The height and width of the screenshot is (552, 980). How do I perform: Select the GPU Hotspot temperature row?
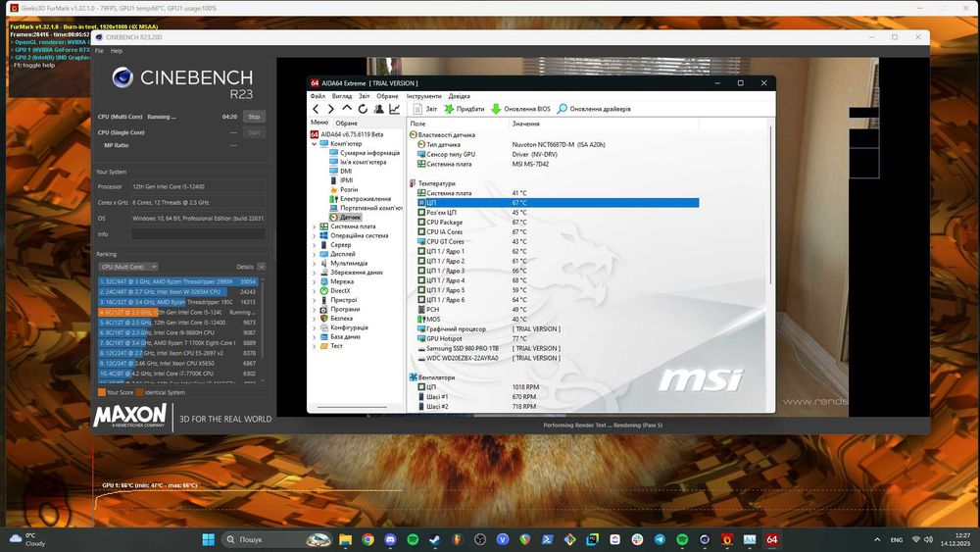pyautogui.click(x=558, y=339)
